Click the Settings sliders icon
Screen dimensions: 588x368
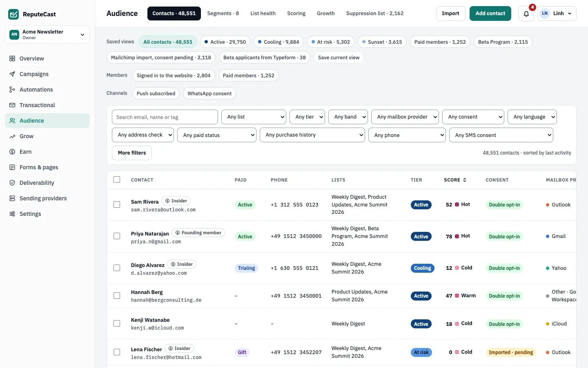12,214
